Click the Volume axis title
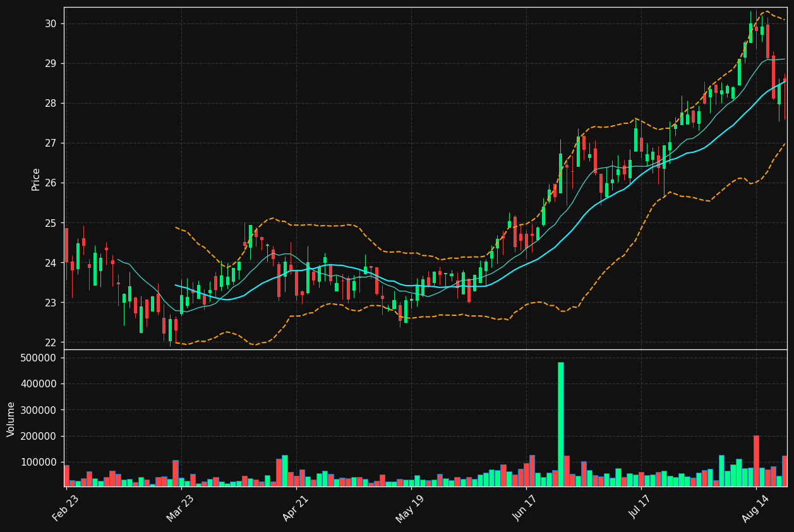The image size is (794, 532). click(x=11, y=419)
